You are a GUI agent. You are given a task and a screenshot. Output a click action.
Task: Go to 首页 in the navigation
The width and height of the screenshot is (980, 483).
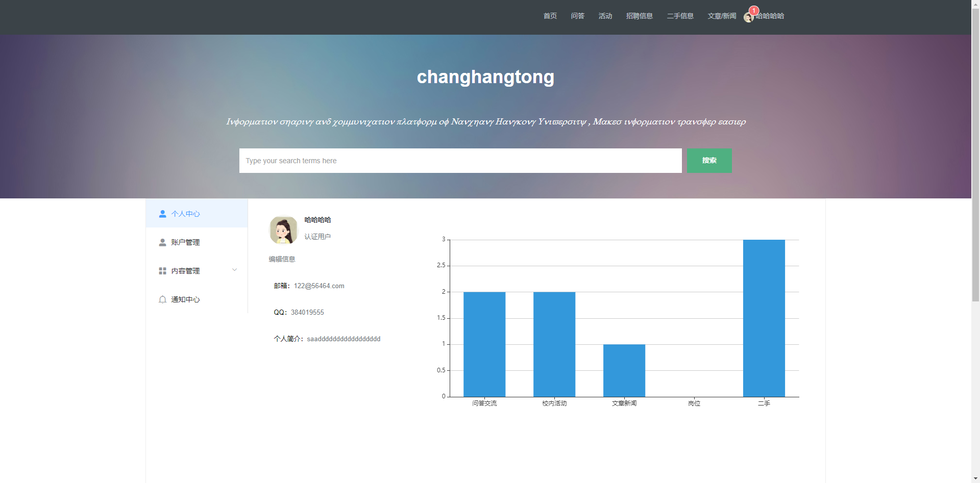pyautogui.click(x=550, y=16)
